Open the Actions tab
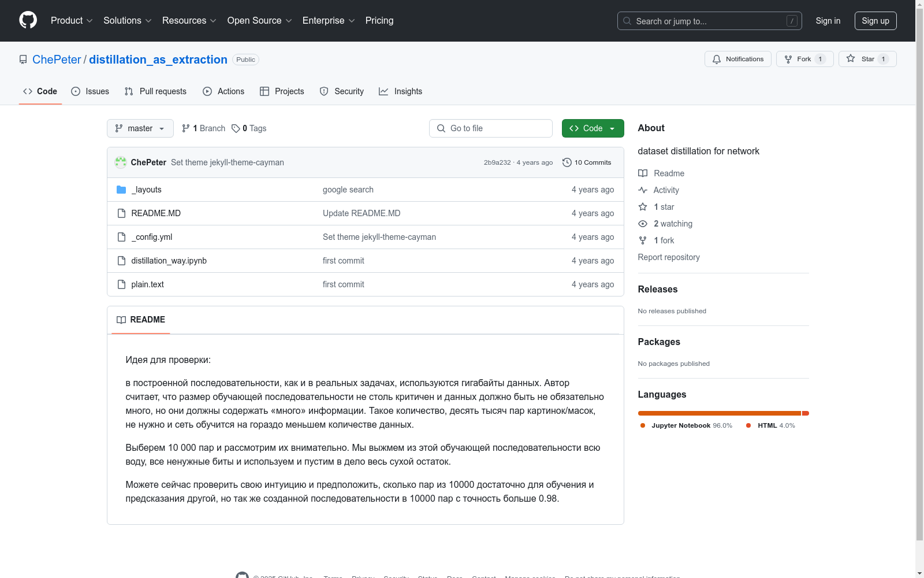924x578 pixels. pyautogui.click(x=223, y=91)
